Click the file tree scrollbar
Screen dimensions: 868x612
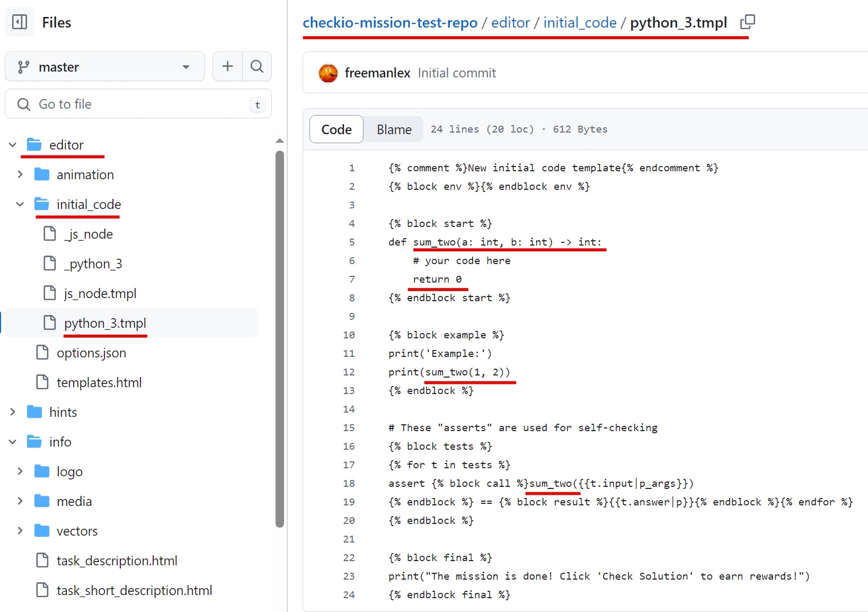[x=280, y=339]
